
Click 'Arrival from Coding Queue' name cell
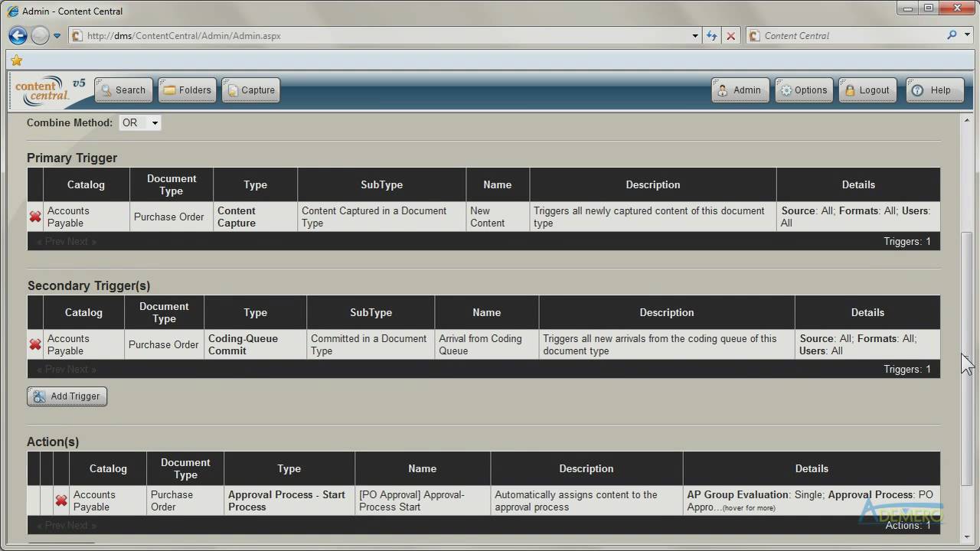[x=487, y=344]
